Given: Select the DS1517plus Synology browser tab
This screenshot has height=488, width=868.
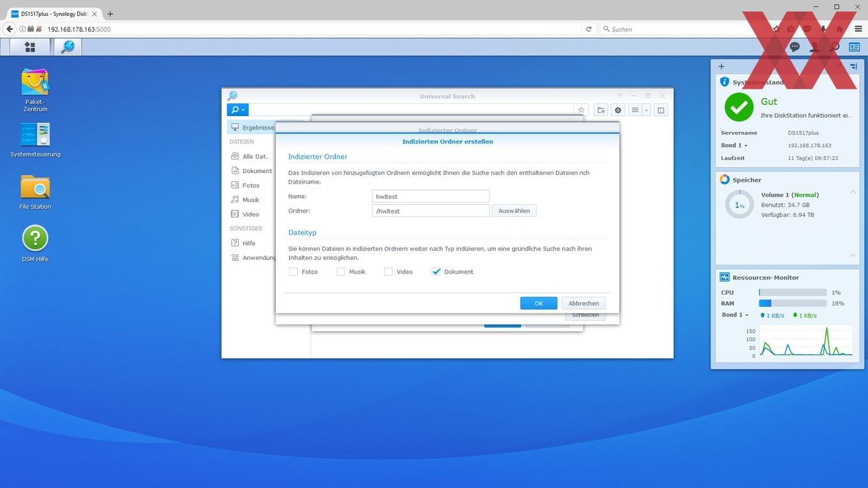Looking at the screenshot, I should point(54,13).
